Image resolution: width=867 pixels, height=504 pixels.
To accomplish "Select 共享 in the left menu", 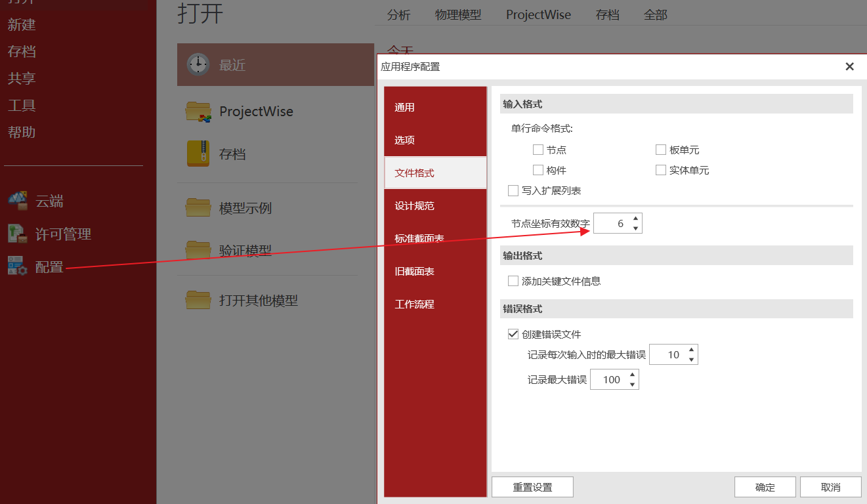I will (22, 79).
